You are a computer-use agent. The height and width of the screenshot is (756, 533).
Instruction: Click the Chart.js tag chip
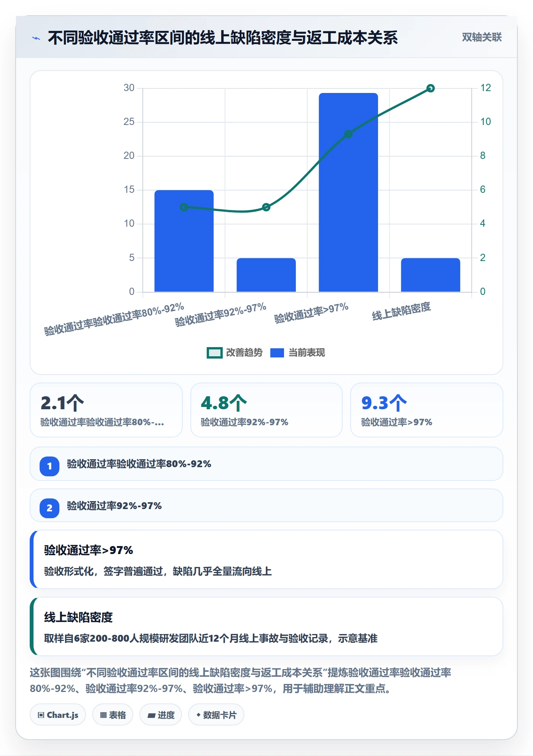[58, 715]
